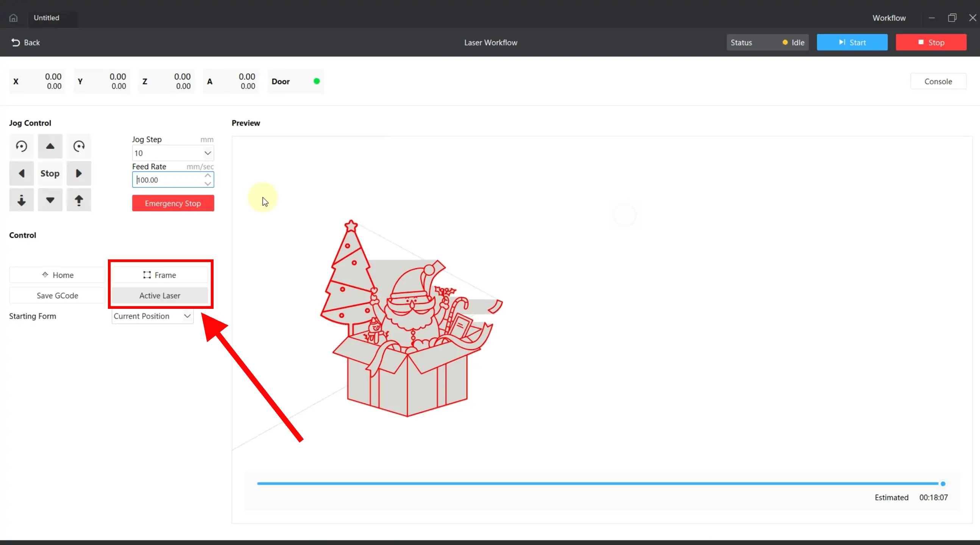Viewport: 980px width, 545px height.
Task: Open the Untitled project tab
Action: tap(47, 18)
